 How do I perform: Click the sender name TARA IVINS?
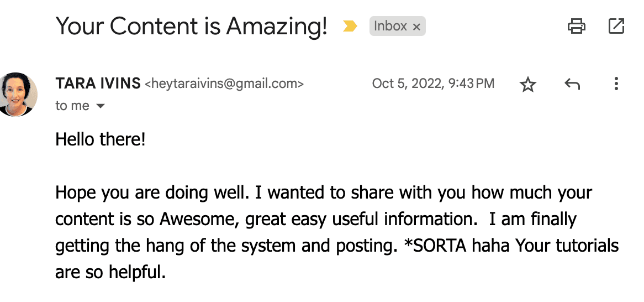pos(98,84)
